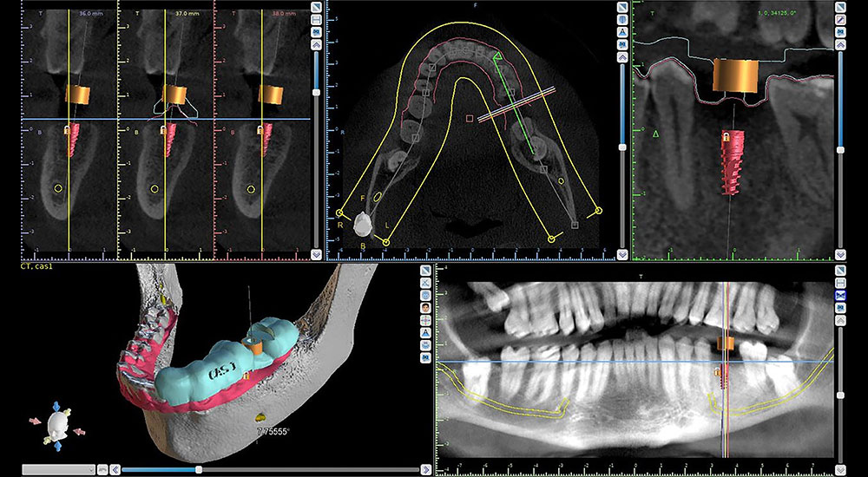868x477 pixels.
Task: Click the small button beside the 3D view dropdown
Action: pyautogui.click(x=102, y=469)
